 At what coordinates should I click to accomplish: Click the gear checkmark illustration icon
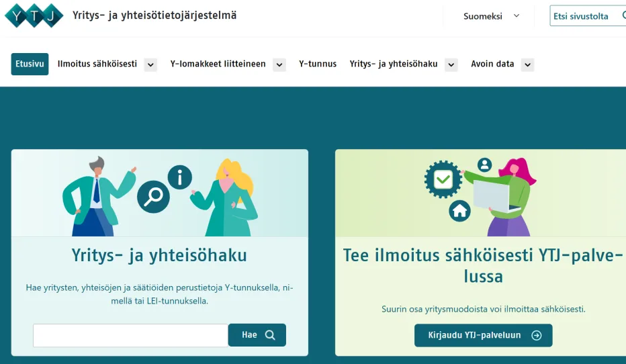[x=443, y=179]
